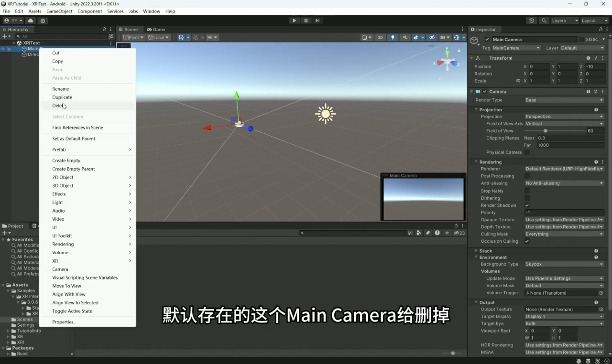Toggle scene lighting lightbulb icon

(x=393, y=37)
